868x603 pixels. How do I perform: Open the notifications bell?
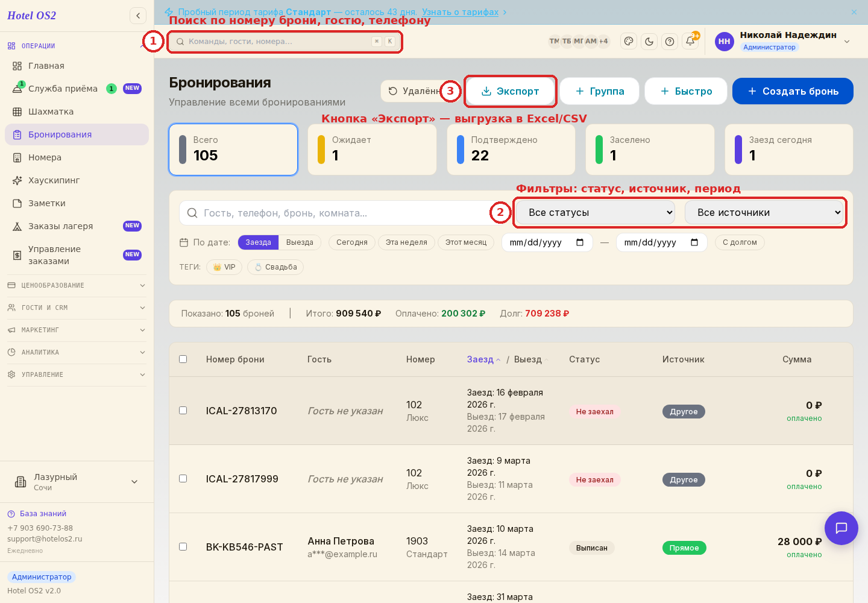click(x=690, y=41)
